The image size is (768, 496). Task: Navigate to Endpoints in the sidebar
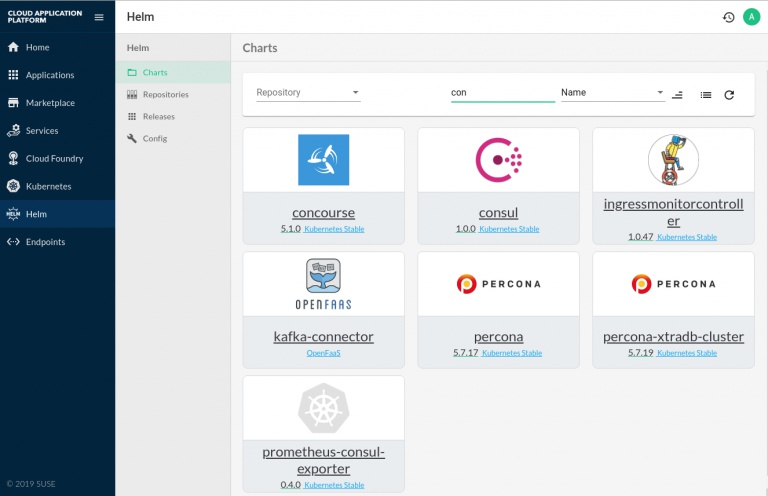46,242
